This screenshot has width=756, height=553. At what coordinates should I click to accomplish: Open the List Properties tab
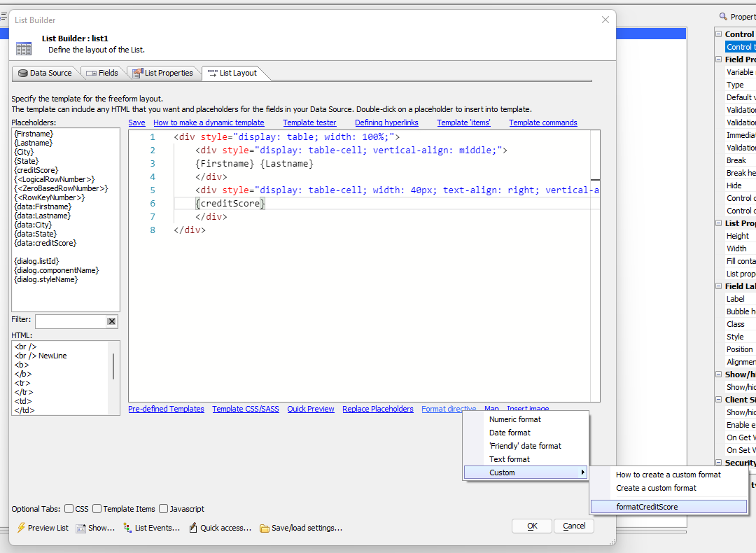163,73
